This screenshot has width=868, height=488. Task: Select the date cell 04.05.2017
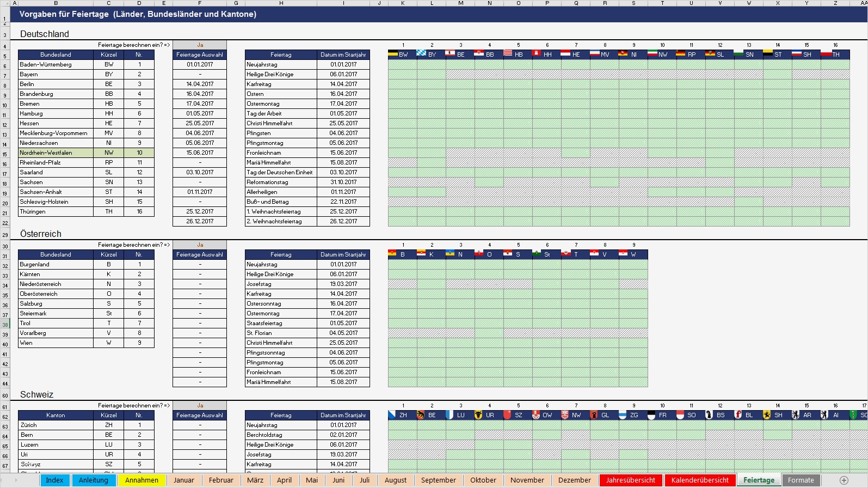[343, 333]
